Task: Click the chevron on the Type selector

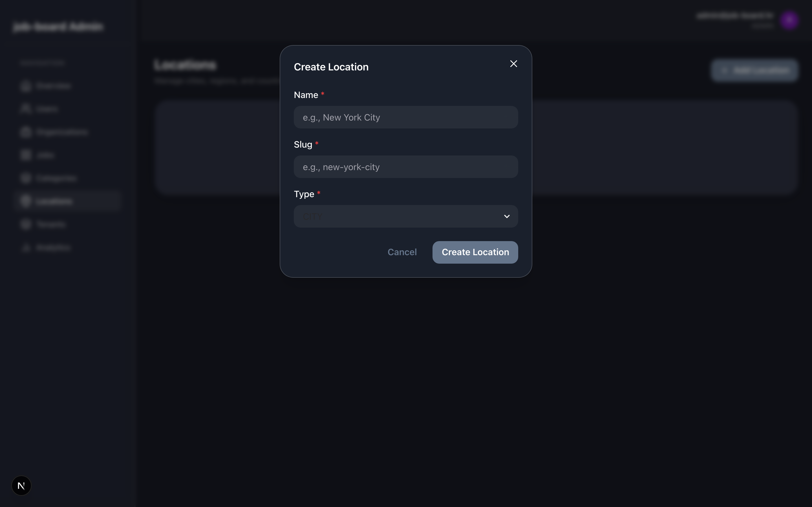Action: coord(506,216)
